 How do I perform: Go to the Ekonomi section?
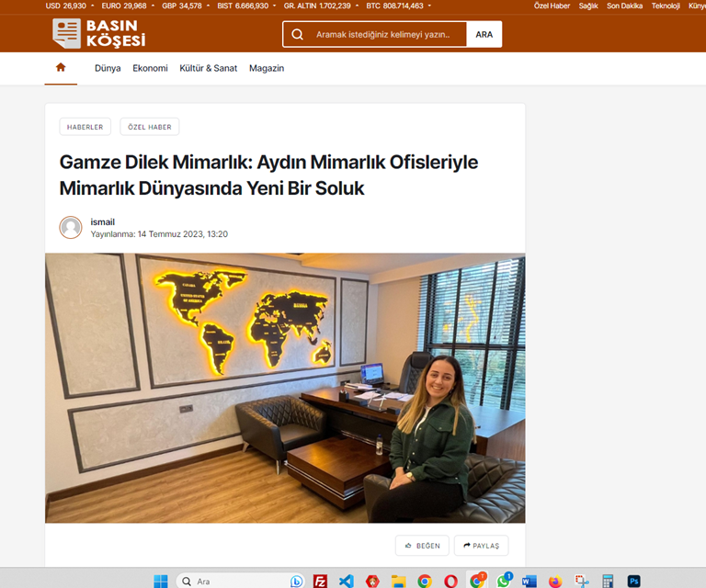(x=150, y=68)
